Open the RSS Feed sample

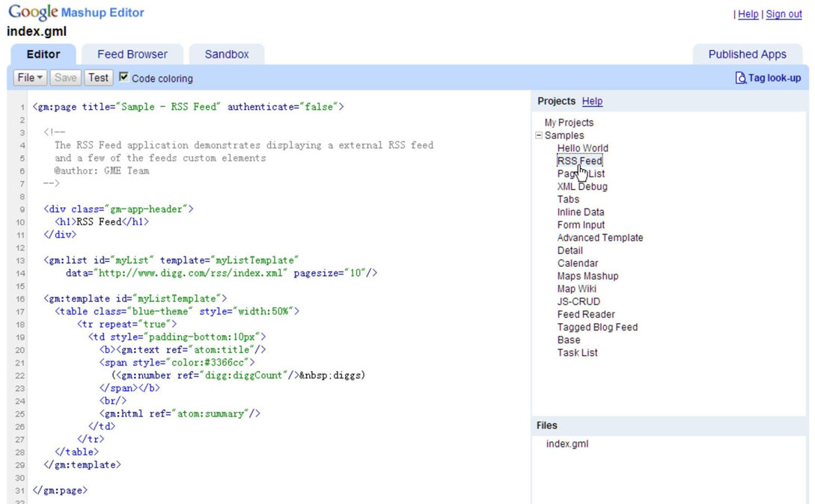point(579,161)
